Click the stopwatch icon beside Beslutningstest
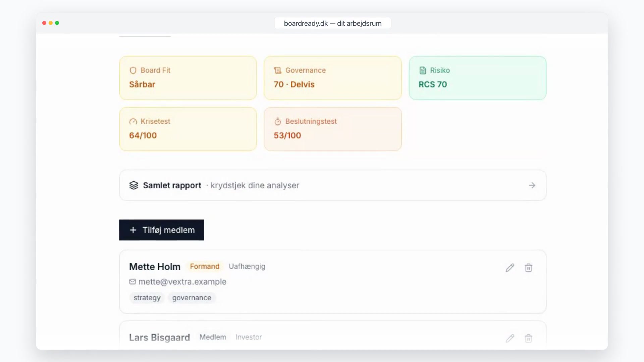644x362 pixels. [277, 121]
